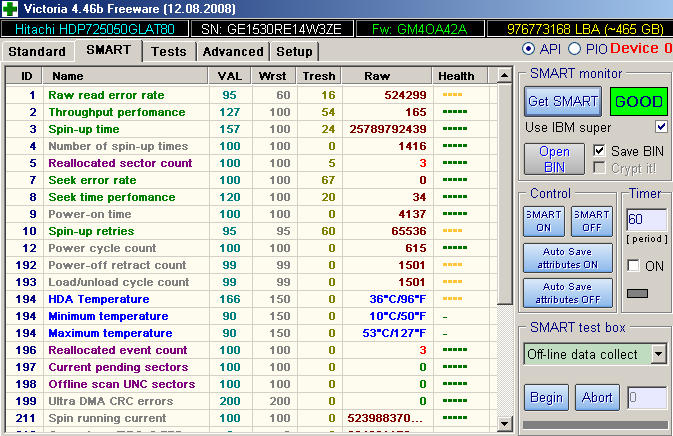Click the gray timer indicator light
673x436 pixels.
(637, 293)
